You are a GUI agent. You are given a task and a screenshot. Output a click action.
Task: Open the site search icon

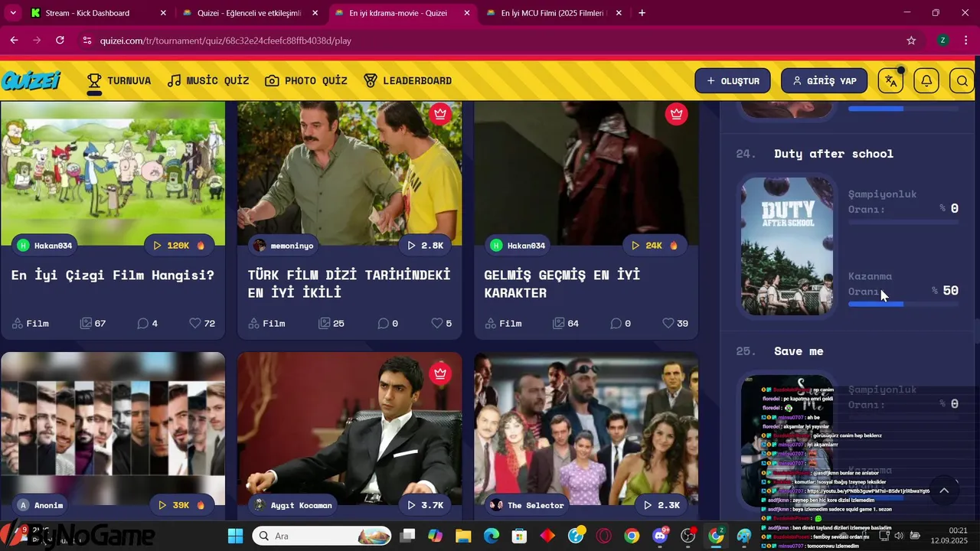tap(962, 80)
